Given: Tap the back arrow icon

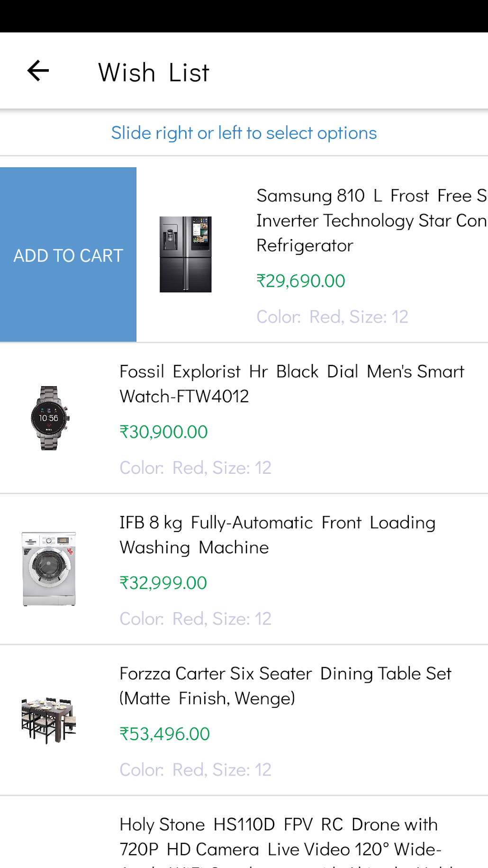Looking at the screenshot, I should (x=38, y=71).
